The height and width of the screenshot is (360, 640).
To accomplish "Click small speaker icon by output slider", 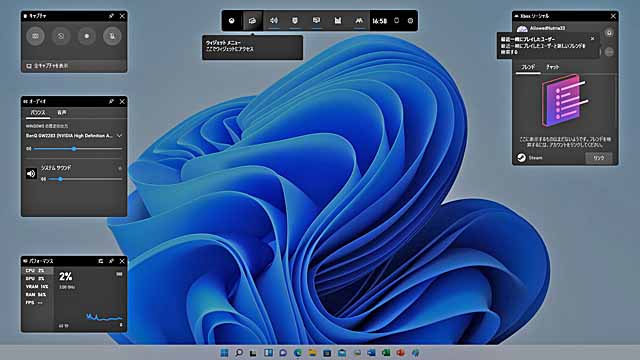I will click(x=29, y=149).
